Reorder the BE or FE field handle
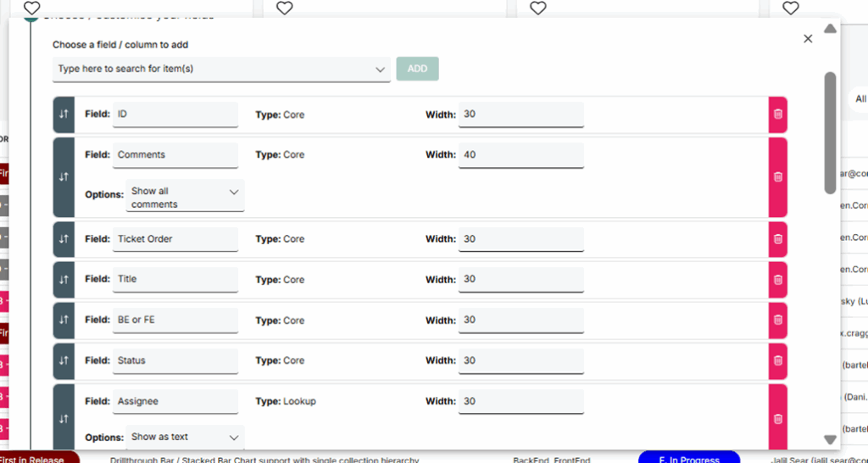868x463 pixels. pos(64,321)
